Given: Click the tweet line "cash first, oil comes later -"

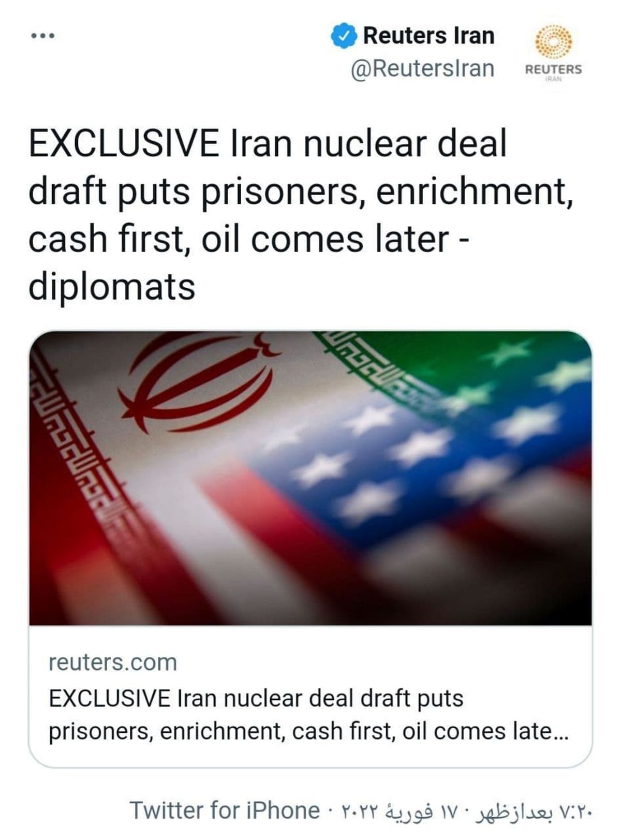Looking at the screenshot, I should 248,239.
